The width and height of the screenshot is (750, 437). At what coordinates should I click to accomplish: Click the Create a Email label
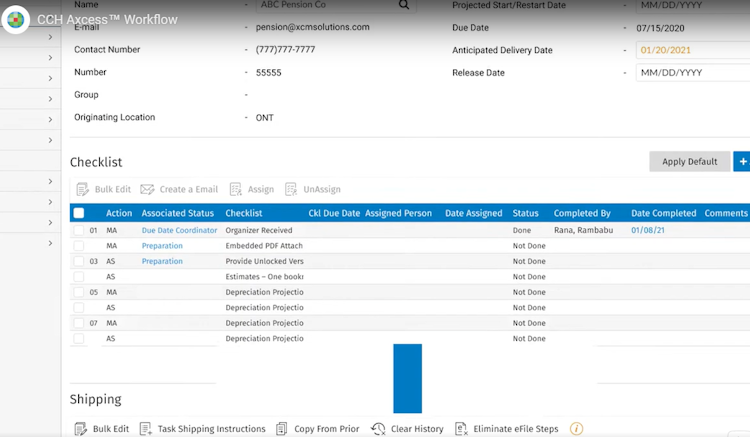[188, 189]
